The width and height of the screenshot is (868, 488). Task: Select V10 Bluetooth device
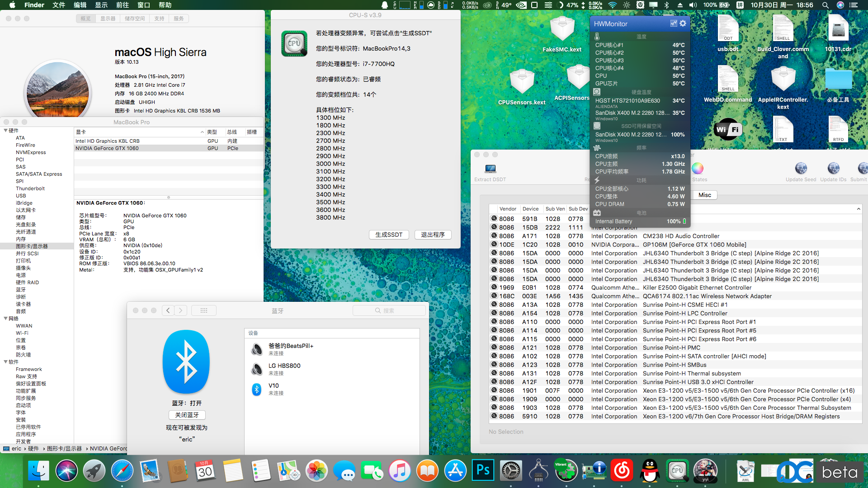point(332,389)
